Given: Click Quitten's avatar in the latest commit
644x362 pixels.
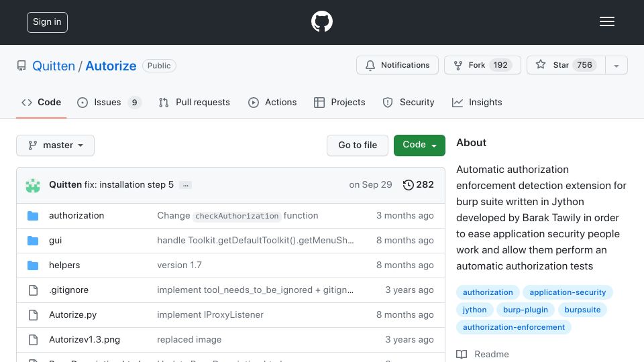Looking at the screenshot, I should [33, 185].
